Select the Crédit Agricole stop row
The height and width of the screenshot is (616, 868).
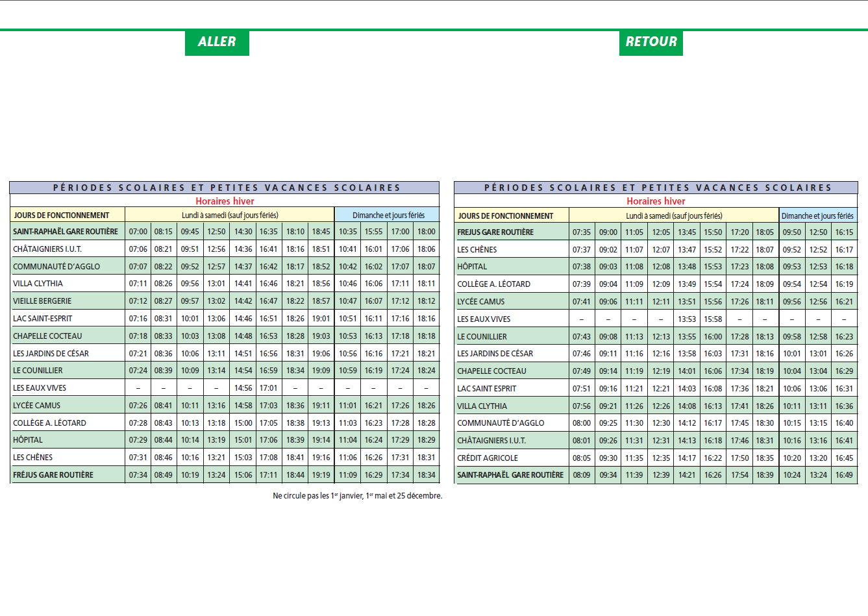[656, 458]
